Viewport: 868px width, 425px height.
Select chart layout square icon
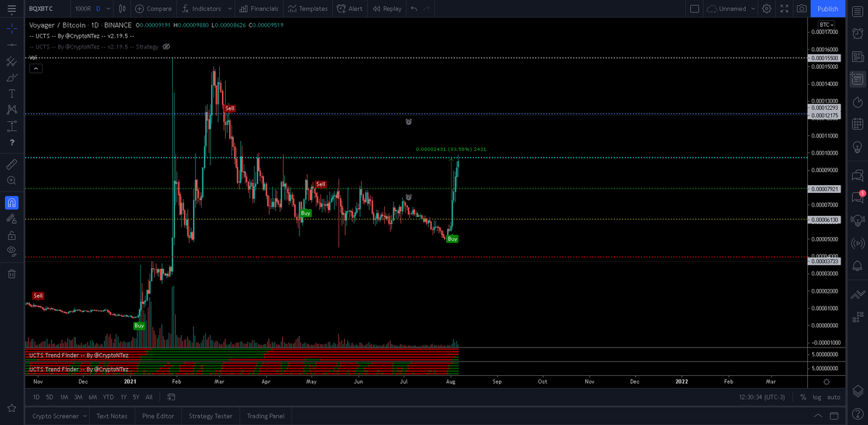tap(694, 9)
